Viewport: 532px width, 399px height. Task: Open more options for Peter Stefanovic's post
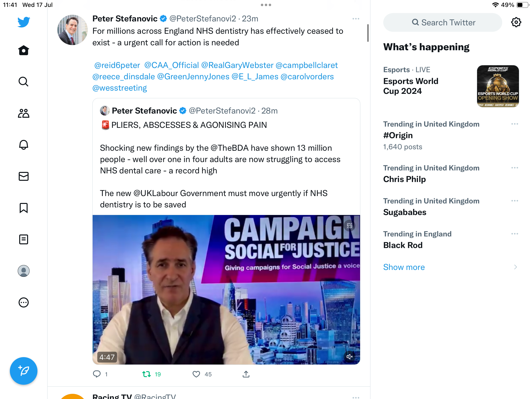[356, 19]
